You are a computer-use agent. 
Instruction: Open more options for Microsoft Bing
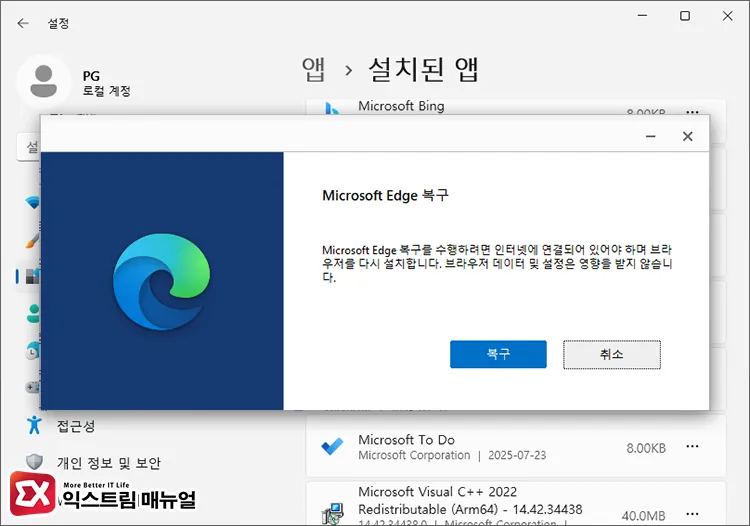click(692, 112)
